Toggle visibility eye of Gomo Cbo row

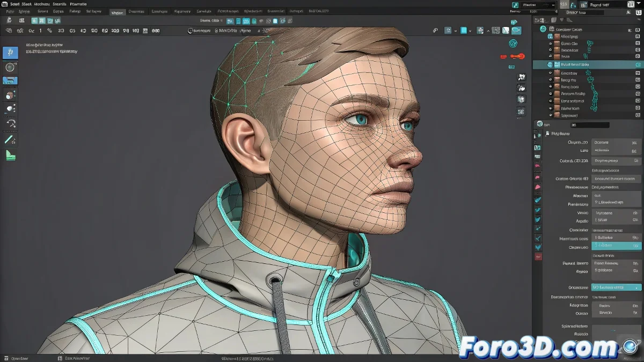point(550,43)
